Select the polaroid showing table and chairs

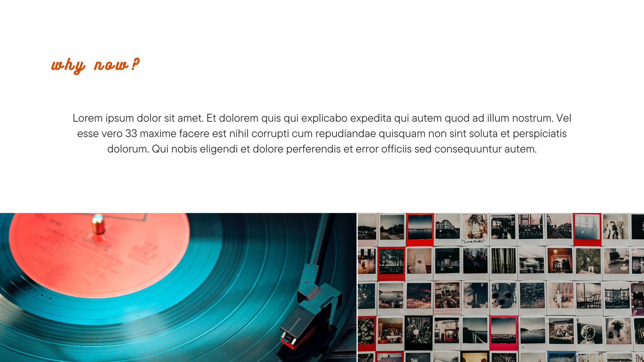pos(589,298)
